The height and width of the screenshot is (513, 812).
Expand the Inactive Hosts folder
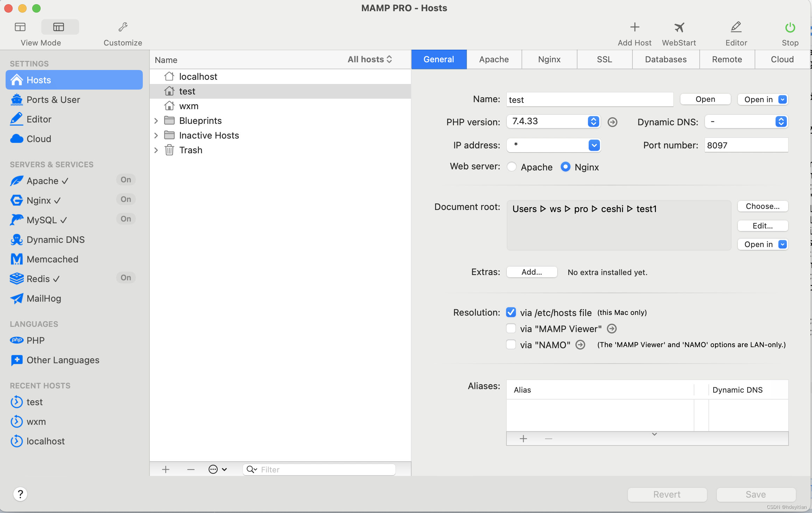click(x=156, y=135)
